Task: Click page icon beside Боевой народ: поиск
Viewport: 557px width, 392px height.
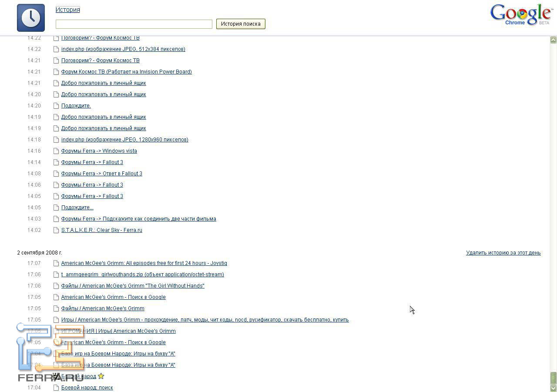Action: 56,388
